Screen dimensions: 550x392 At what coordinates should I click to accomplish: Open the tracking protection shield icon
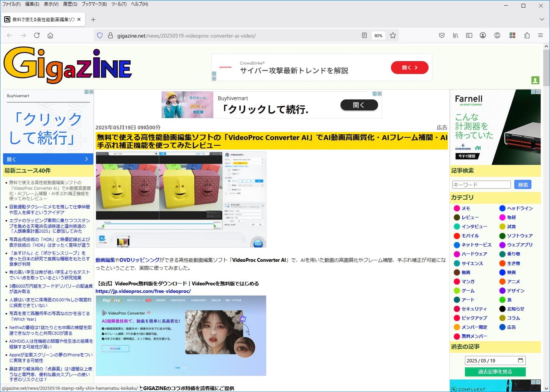(x=100, y=35)
